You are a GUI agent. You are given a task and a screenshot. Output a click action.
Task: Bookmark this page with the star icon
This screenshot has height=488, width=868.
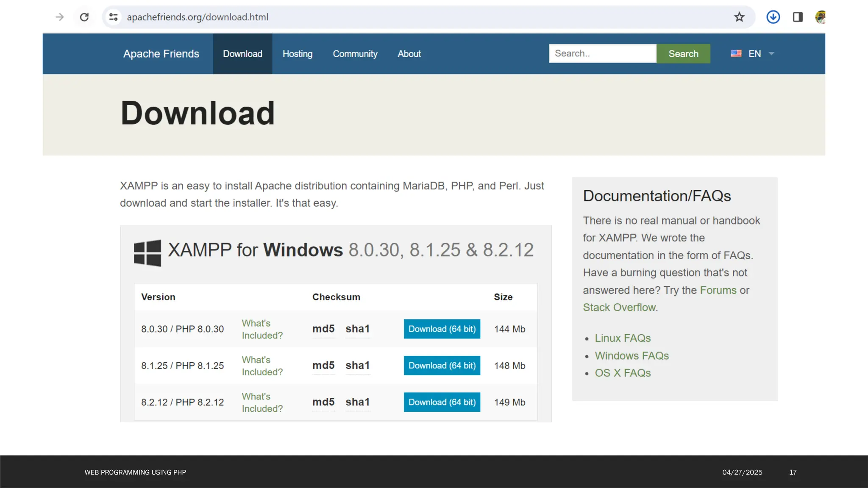[x=739, y=17]
